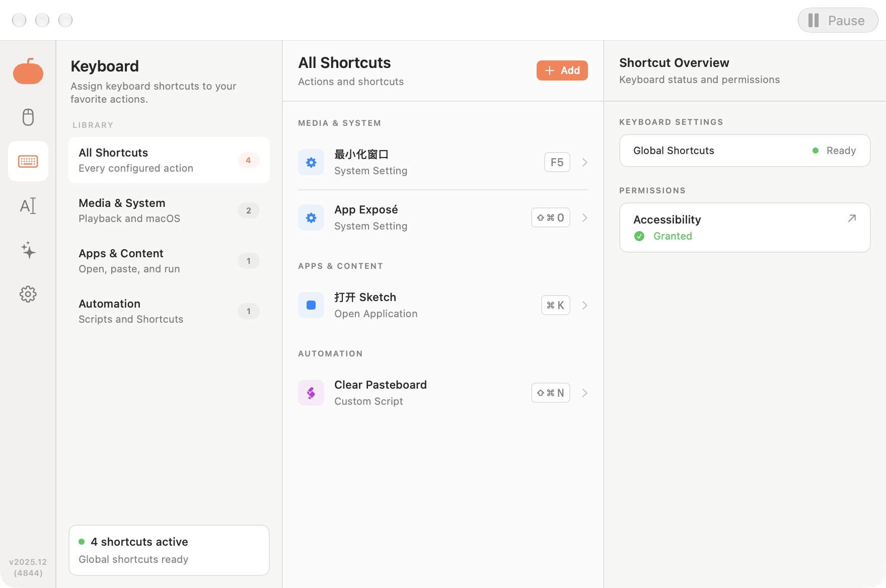The height and width of the screenshot is (588, 886).
Task: Click the 'Accessibility' permission label
Action: (x=667, y=219)
